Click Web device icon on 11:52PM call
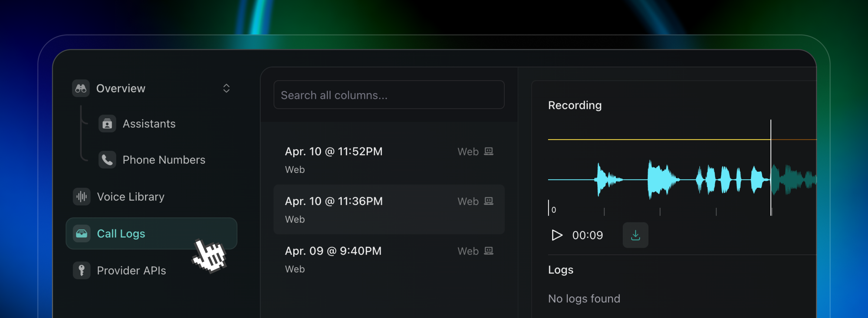Viewport: 868px width, 318px height. pos(489,151)
